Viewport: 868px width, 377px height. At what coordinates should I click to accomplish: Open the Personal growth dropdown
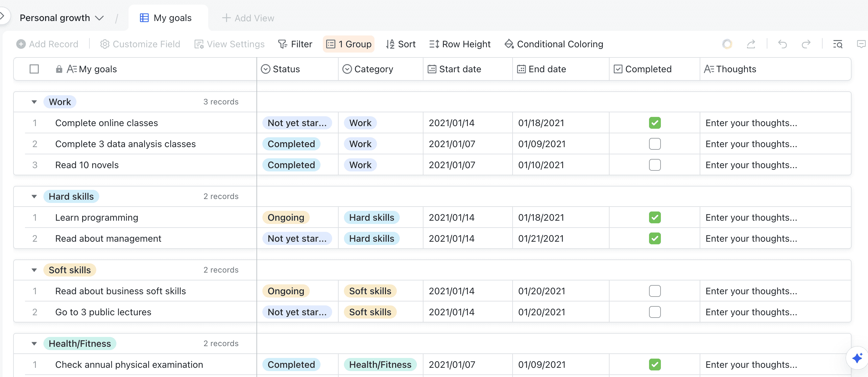[x=62, y=18]
